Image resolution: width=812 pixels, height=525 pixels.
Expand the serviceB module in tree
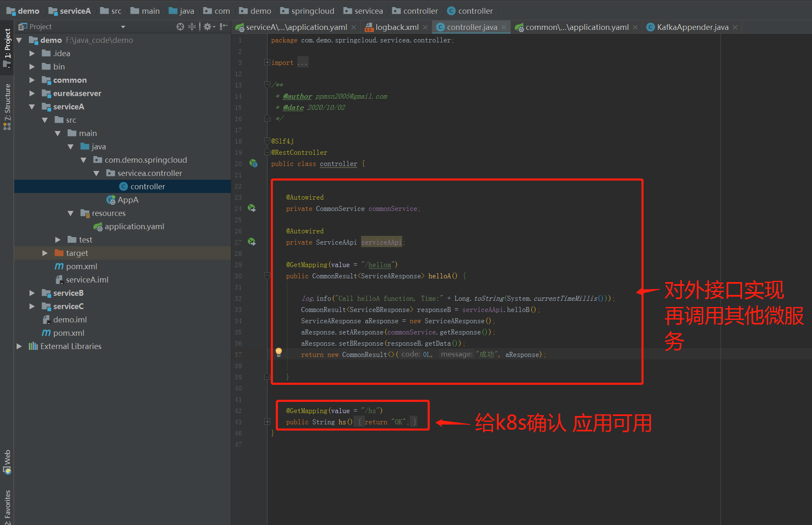click(x=32, y=293)
